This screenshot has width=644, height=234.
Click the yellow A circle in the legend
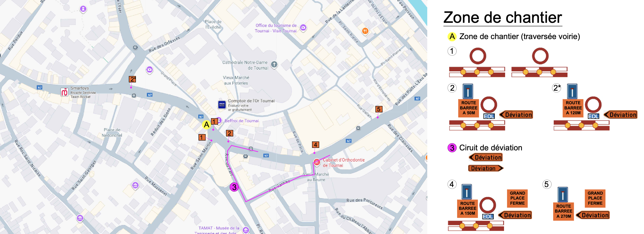click(x=452, y=36)
